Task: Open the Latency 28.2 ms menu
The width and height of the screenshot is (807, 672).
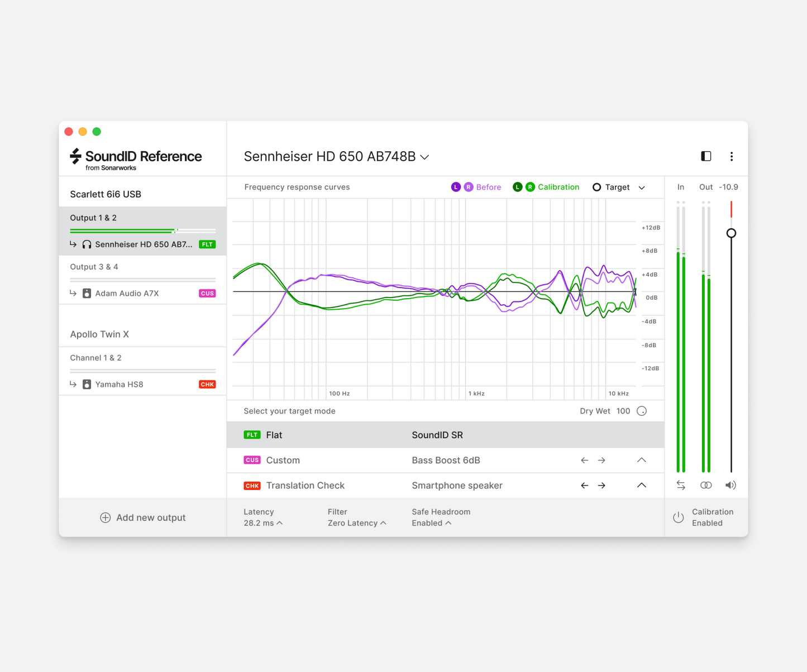Action: [x=263, y=523]
